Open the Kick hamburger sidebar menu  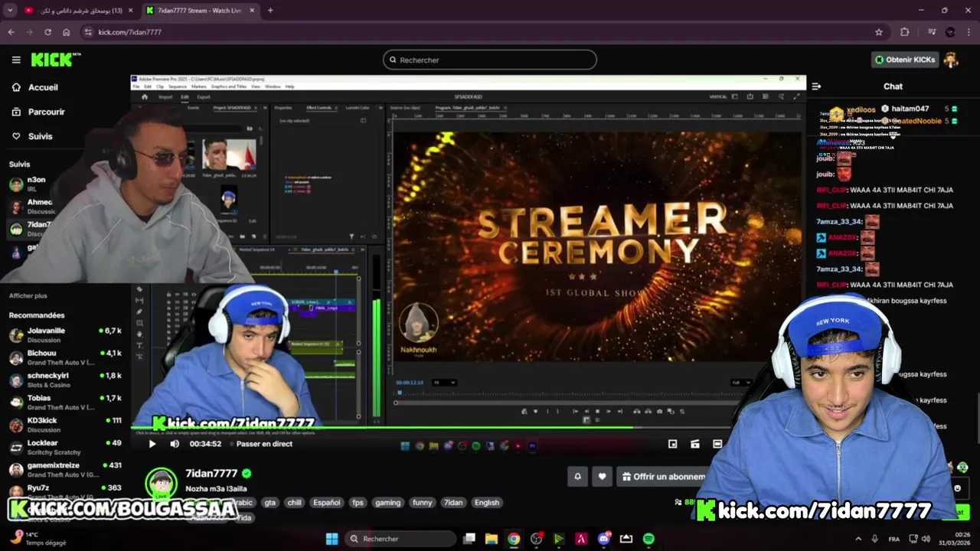tap(16, 60)
